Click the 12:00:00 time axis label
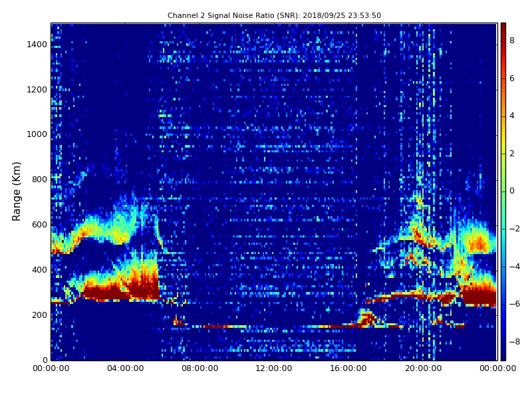Image resolution: width=532 pixels, height=399 pixels. pos(274,368)
